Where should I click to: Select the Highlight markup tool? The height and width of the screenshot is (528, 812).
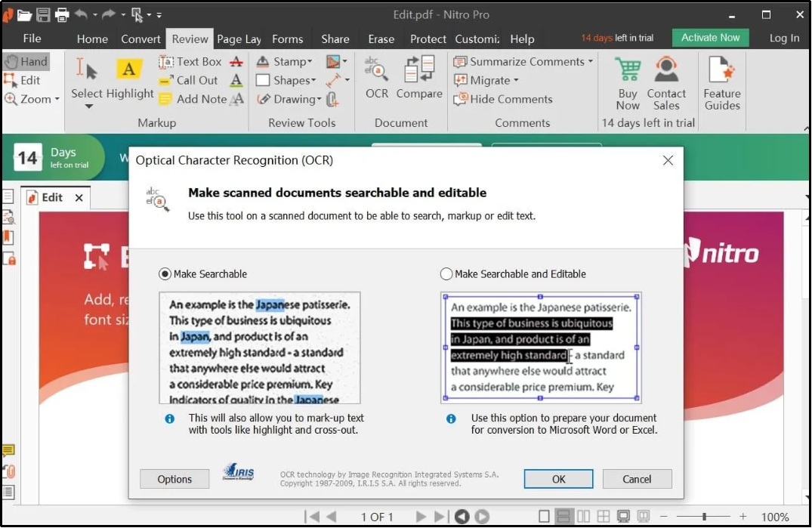click(130, 78)
